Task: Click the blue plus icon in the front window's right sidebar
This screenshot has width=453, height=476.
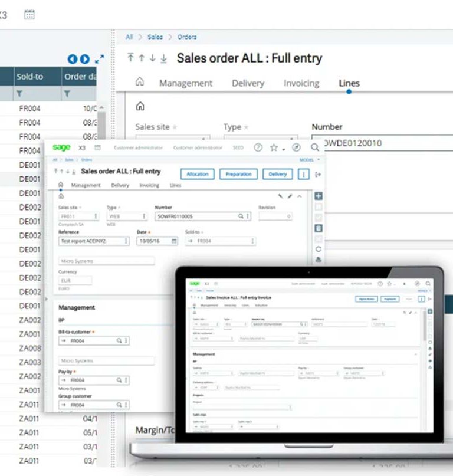Action: [x=318, y=196]
